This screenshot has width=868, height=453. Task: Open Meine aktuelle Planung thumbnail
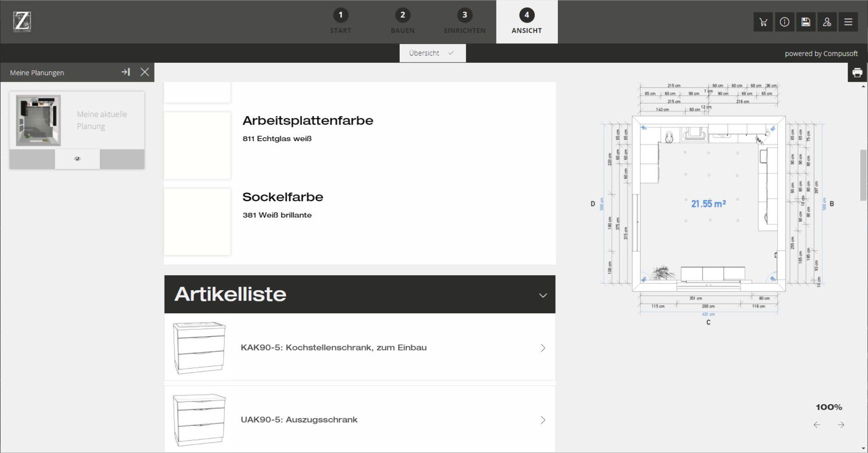[x=38, y=120]
